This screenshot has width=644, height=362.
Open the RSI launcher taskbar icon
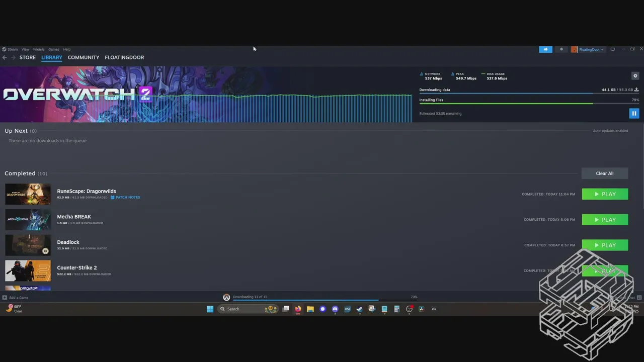(x=347, y=309)
